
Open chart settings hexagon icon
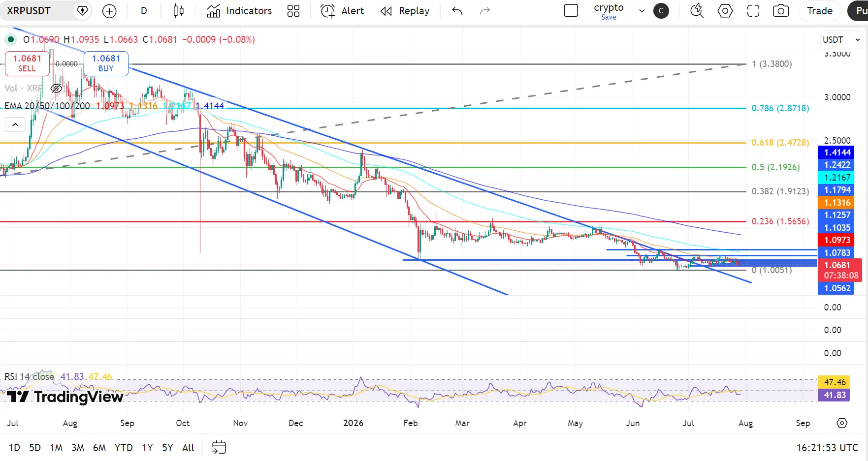[725, 11]
